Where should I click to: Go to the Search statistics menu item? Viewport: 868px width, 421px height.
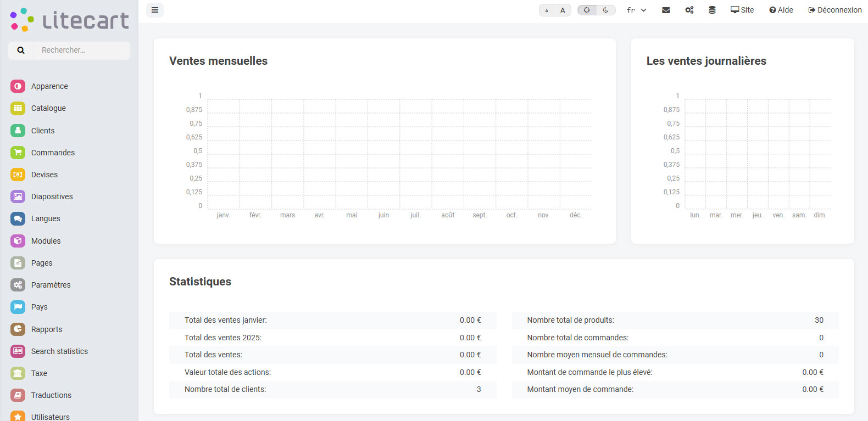(59, 351)
